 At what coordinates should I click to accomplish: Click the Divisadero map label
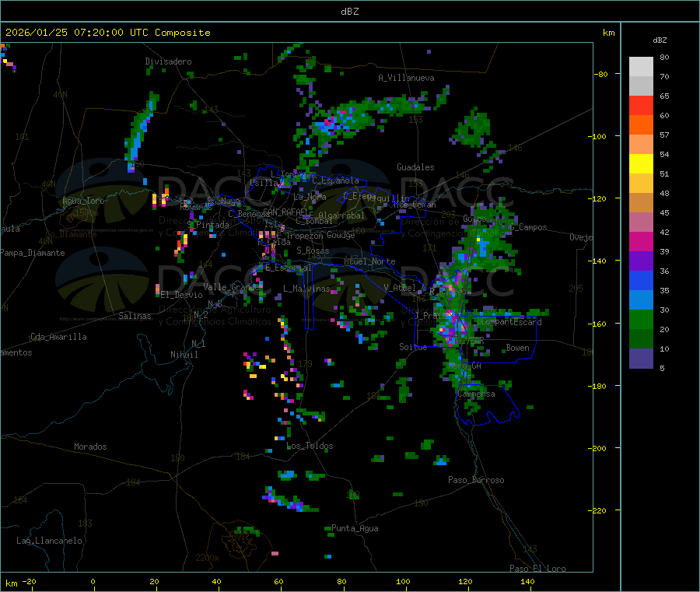168,61
